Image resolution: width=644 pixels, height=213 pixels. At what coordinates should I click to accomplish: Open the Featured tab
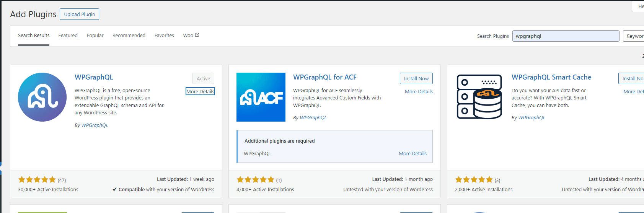[x=68, y=35]
